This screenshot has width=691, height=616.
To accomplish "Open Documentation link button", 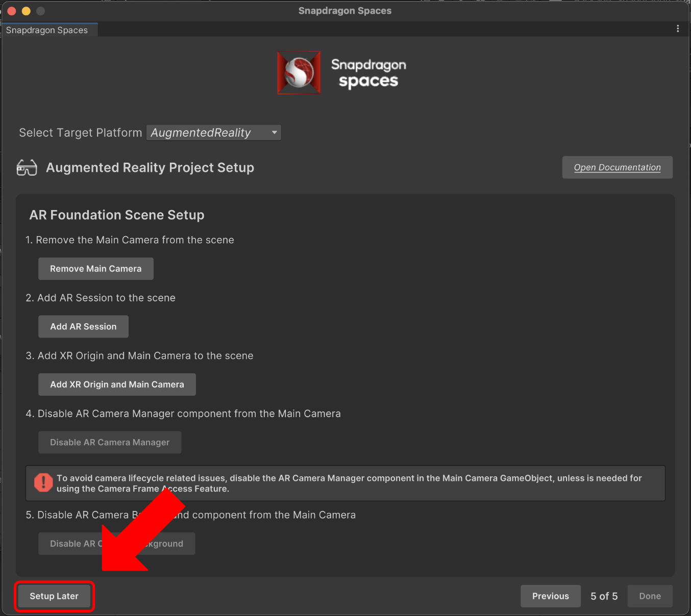I will coord(618,167).
